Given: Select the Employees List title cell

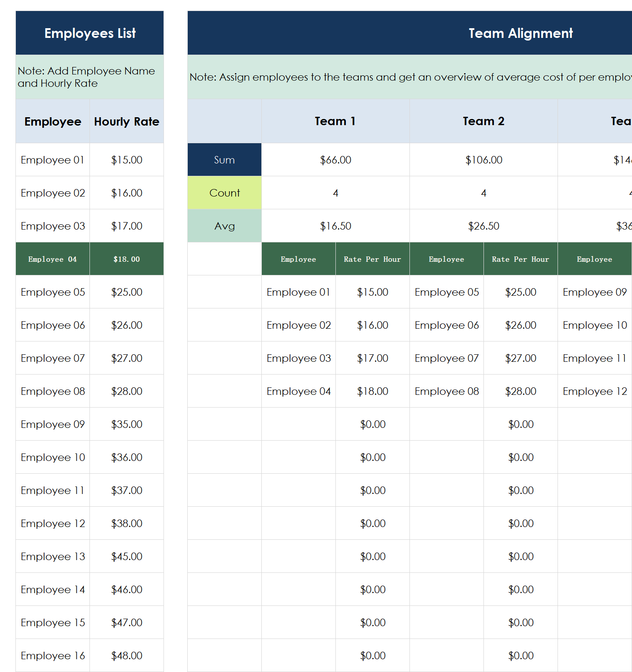Looking at the screenshot, I should tap(89, 33).
